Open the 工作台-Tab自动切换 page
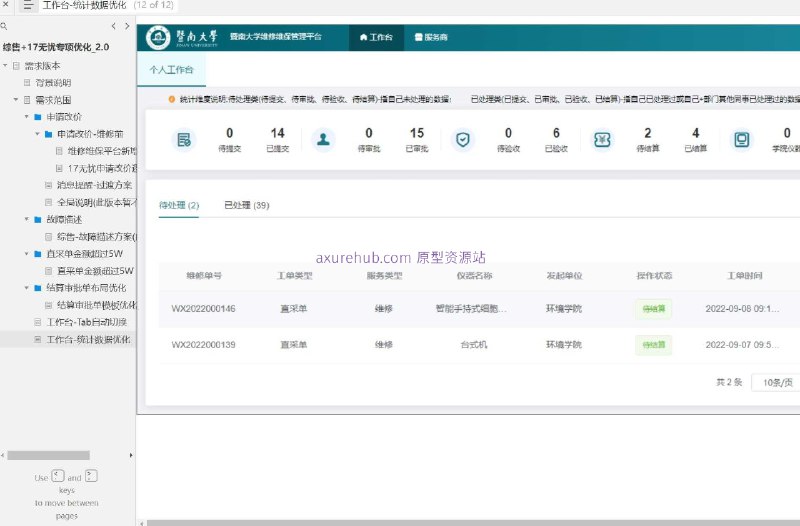This screenshot has height=526, width=800. pos(87,322)
